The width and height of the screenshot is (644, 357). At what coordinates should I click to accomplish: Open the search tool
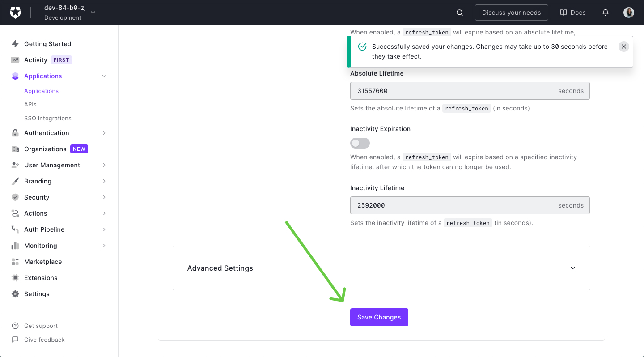coord(460,13)
